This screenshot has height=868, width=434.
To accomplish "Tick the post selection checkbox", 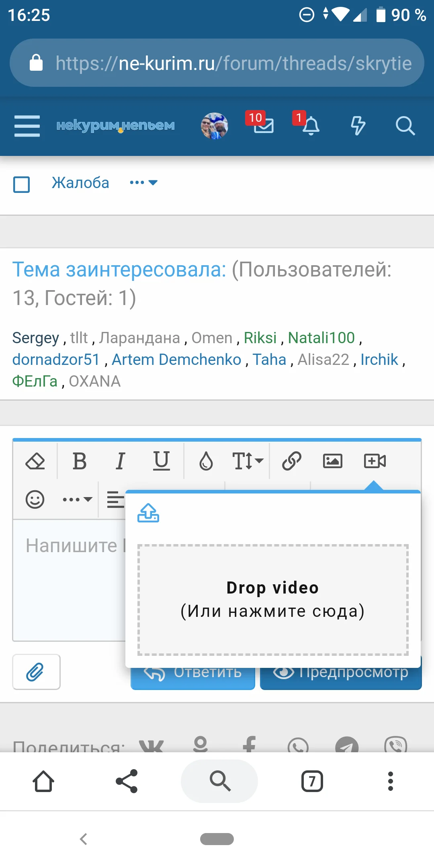I will (22, 185).
